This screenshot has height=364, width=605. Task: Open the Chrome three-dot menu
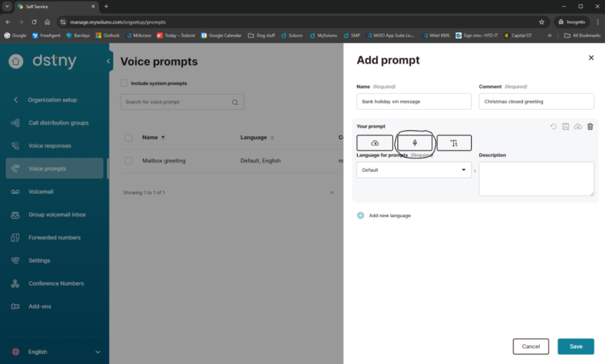click(x=598, y=22)
